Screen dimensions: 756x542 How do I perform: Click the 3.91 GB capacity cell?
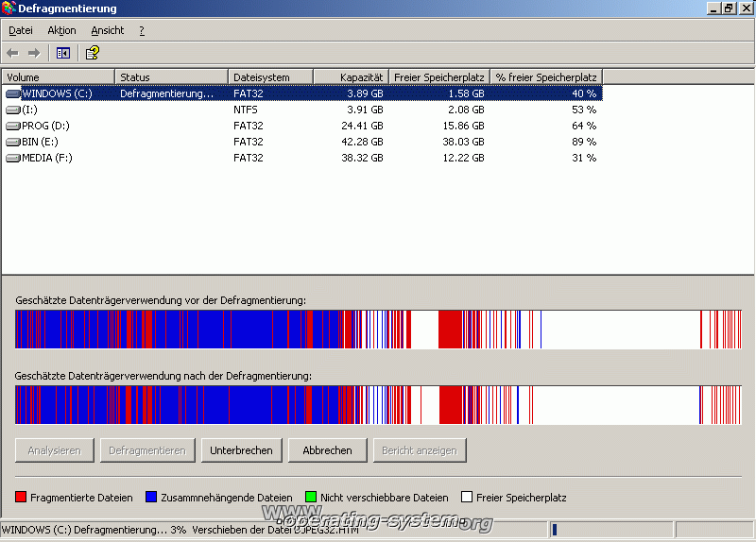click(x=365, y=110)
